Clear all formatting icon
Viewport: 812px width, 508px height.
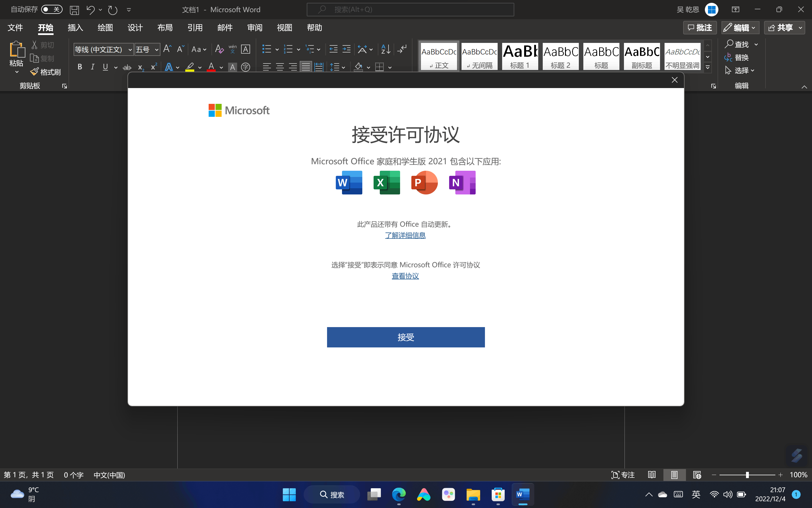(219, 49)
